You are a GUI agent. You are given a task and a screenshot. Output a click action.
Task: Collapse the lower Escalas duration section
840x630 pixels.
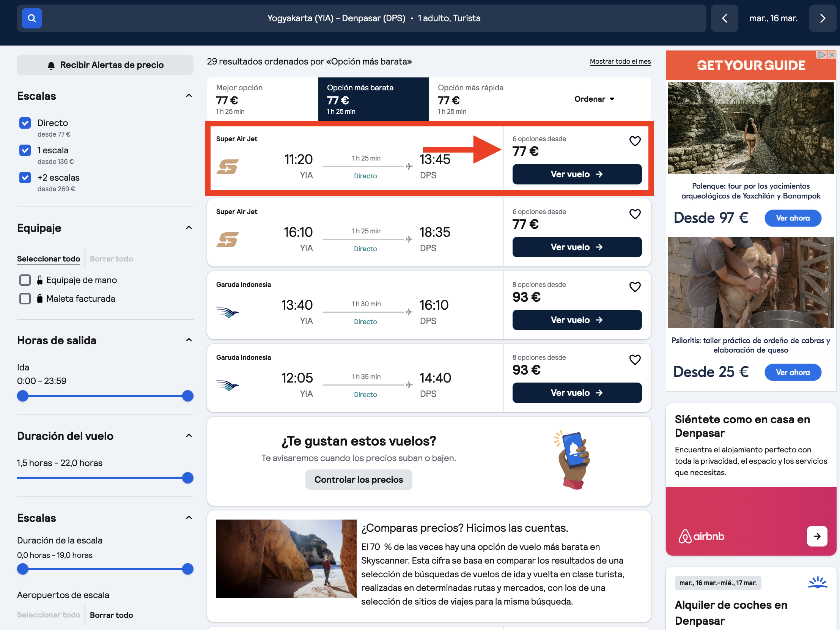coord(189,518)
